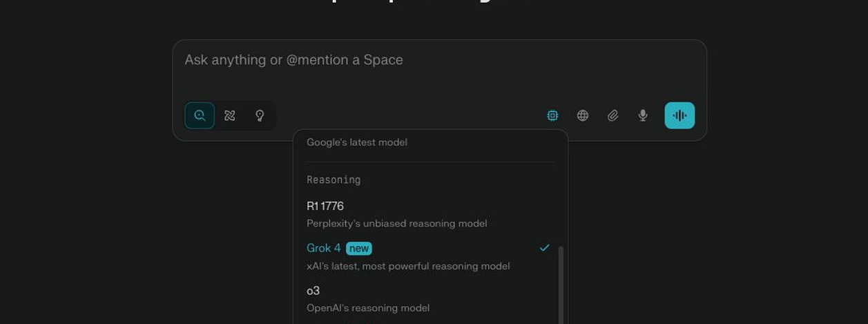Click the checkmark beside Grok 4
This screenshot has width=868, height=324.
[545, 248]
